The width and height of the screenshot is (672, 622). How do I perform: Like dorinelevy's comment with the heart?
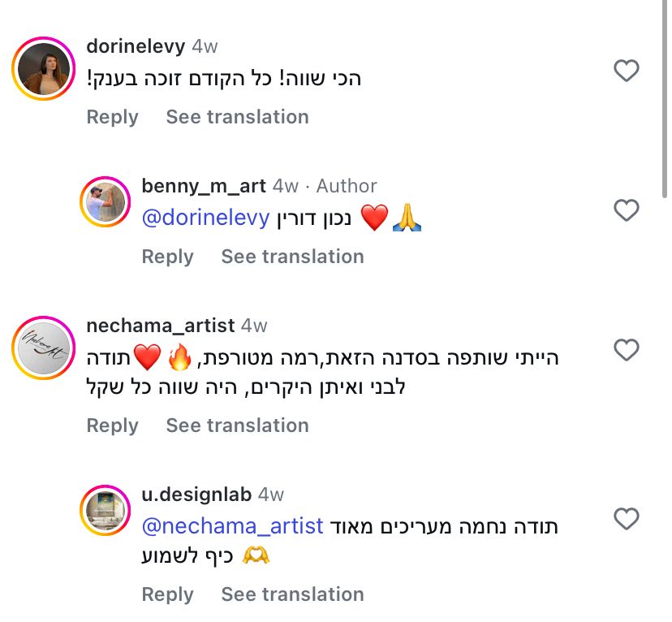click(626, 71)
